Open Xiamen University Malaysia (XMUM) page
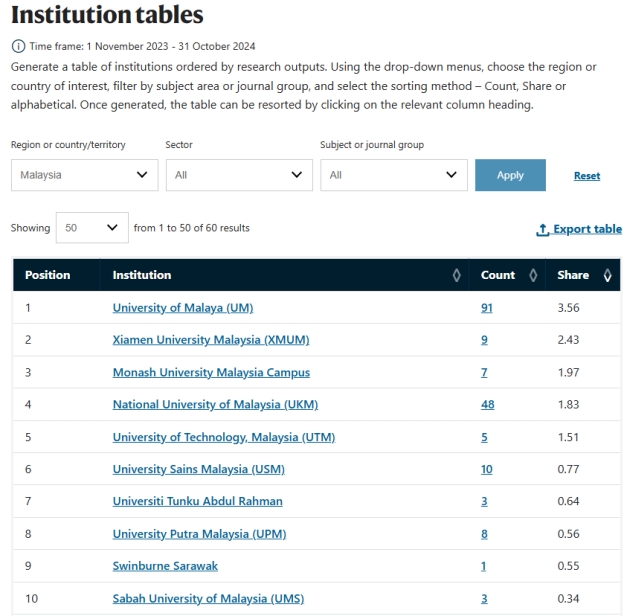Viewport: 624px width, 616px height. pyautogui.click(x=211, y=340)
